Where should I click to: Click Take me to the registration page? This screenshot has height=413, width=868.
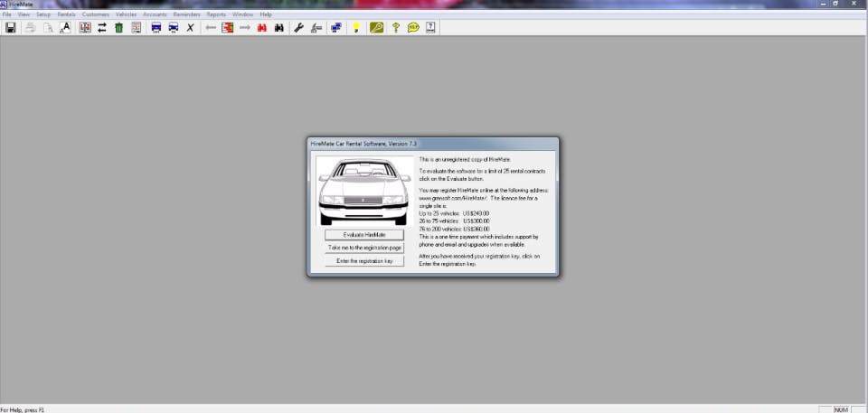[x=364, y=248]
